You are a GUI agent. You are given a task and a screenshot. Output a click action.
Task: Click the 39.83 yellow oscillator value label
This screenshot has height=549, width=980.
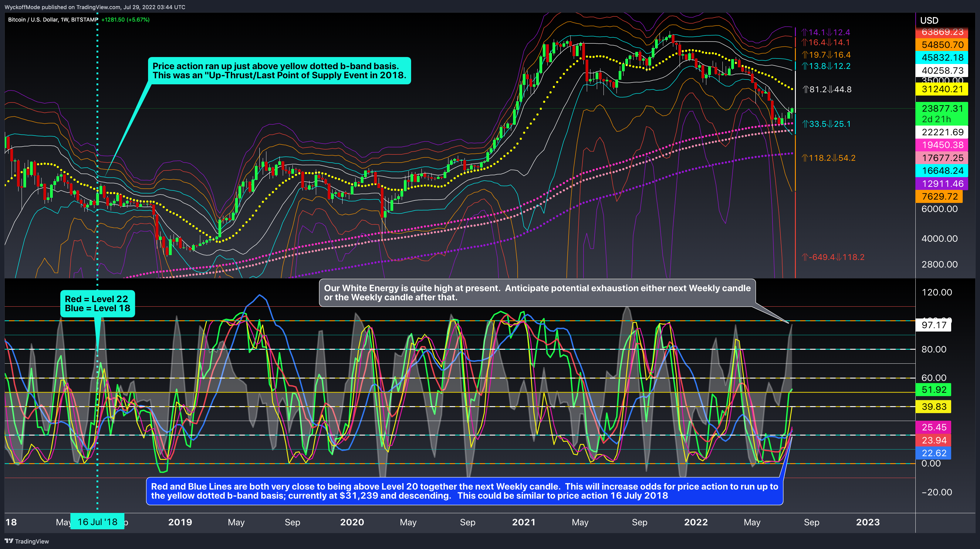(x=934, y=407)
